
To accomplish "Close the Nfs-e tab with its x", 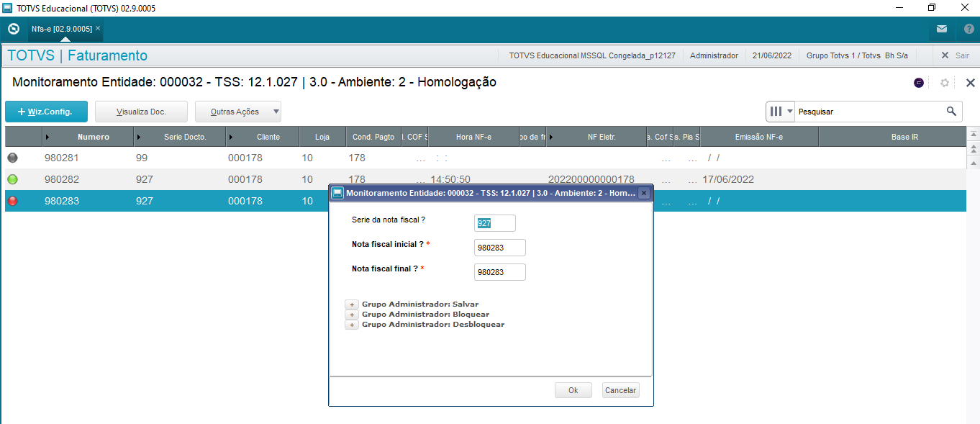I will point(98,28).
